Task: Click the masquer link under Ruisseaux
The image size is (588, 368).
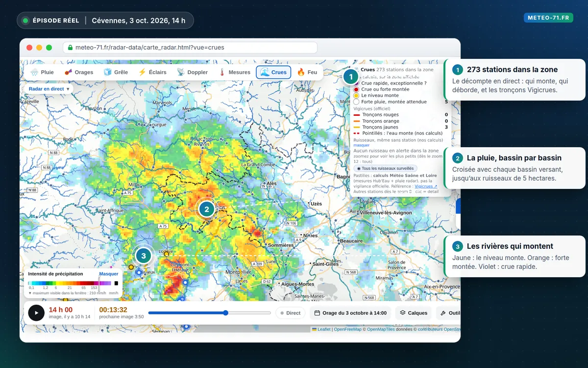Action: 362,145
